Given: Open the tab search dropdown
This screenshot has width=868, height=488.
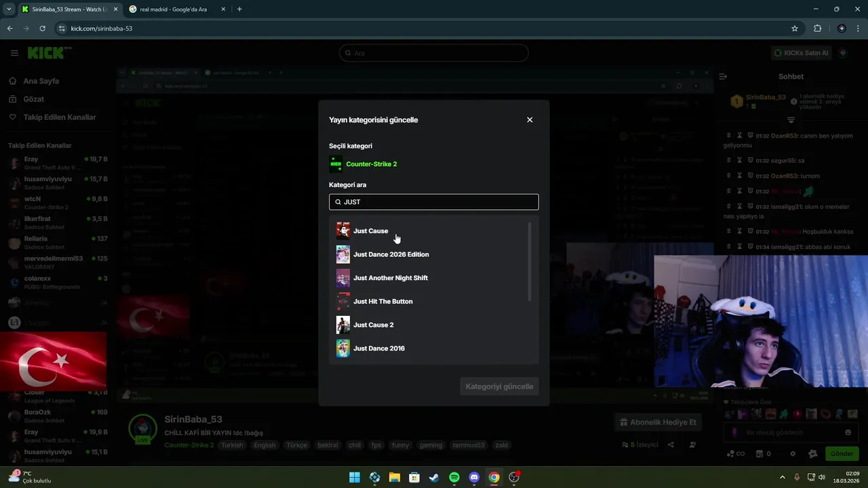Looking at the screenshot, I should tap(9, 9).
